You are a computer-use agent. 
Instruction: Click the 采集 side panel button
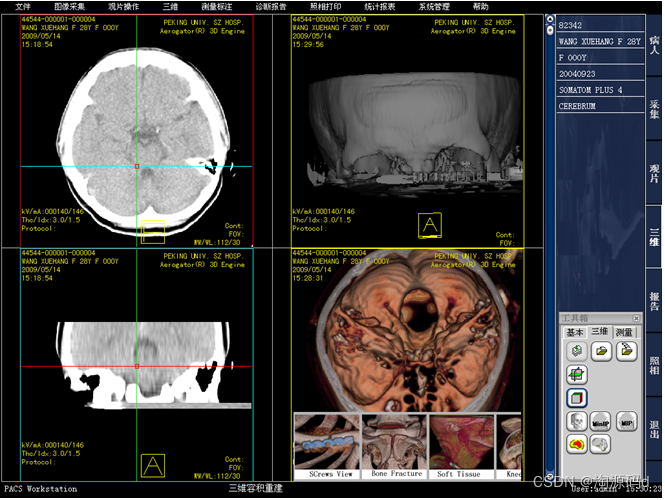click(654, 109)
